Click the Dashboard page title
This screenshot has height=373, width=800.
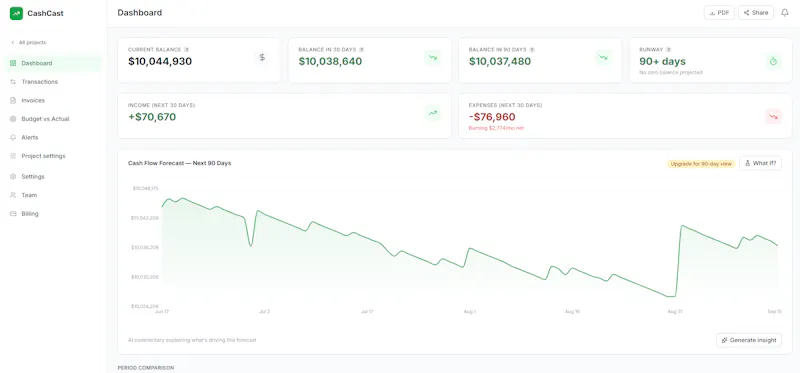pos(140,13)
